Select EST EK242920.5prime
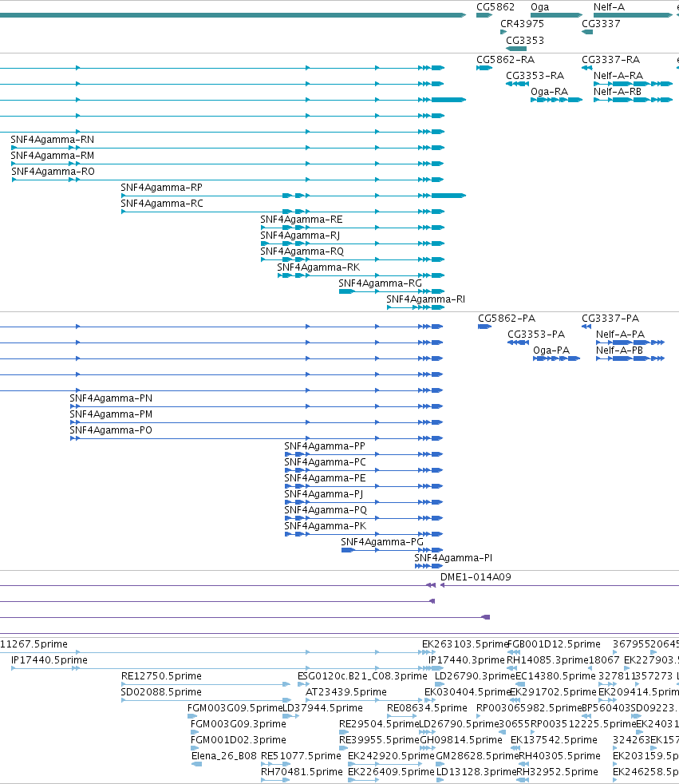The image size is (679, 784). [x=391, y=757]
